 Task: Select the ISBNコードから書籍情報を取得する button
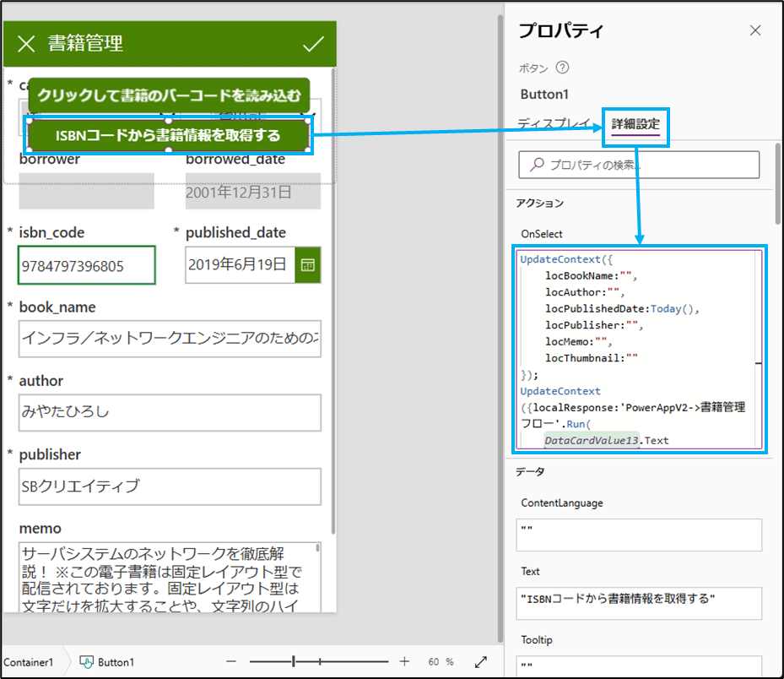[x=168, y=136]
